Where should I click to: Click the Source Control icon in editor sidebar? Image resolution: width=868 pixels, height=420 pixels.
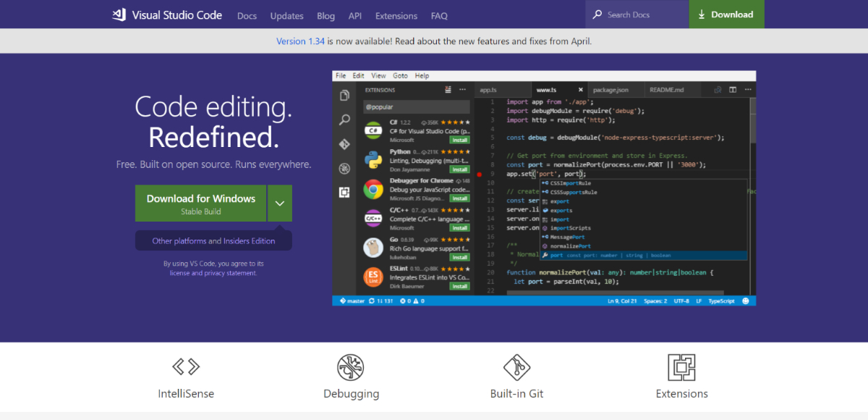[345, 144]
